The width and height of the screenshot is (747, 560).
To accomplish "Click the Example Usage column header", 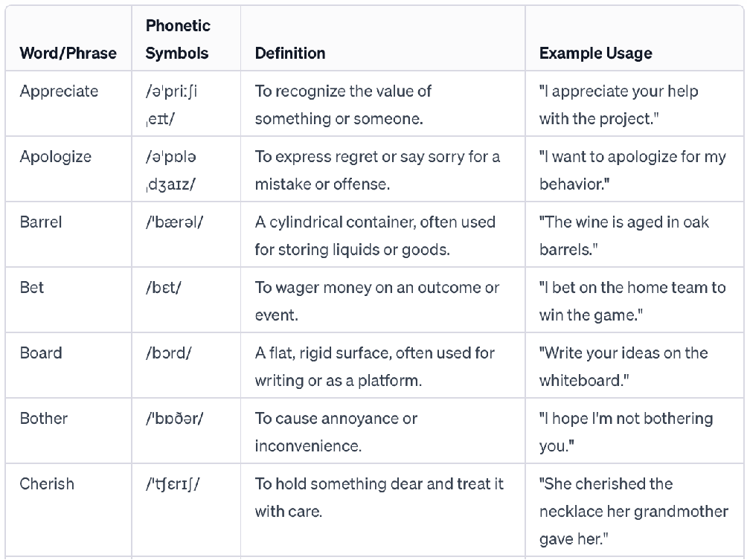I will coord(595,54).
